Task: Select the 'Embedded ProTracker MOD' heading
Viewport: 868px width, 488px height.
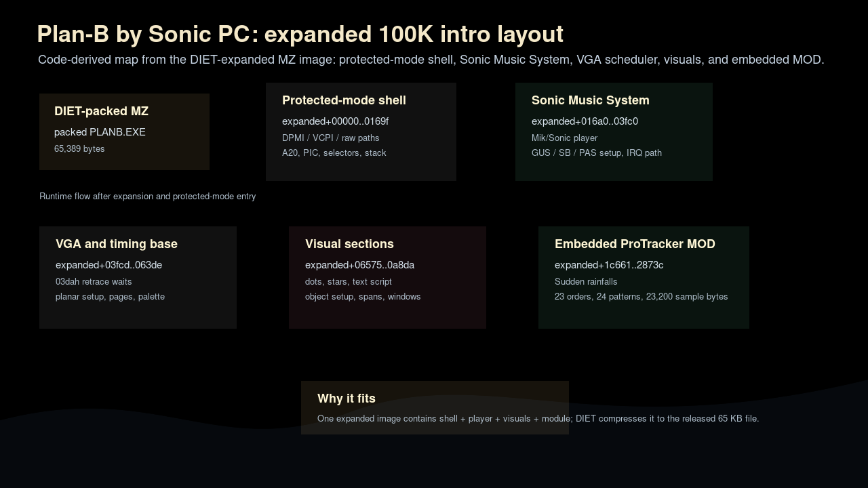Action: coord(635,244)
